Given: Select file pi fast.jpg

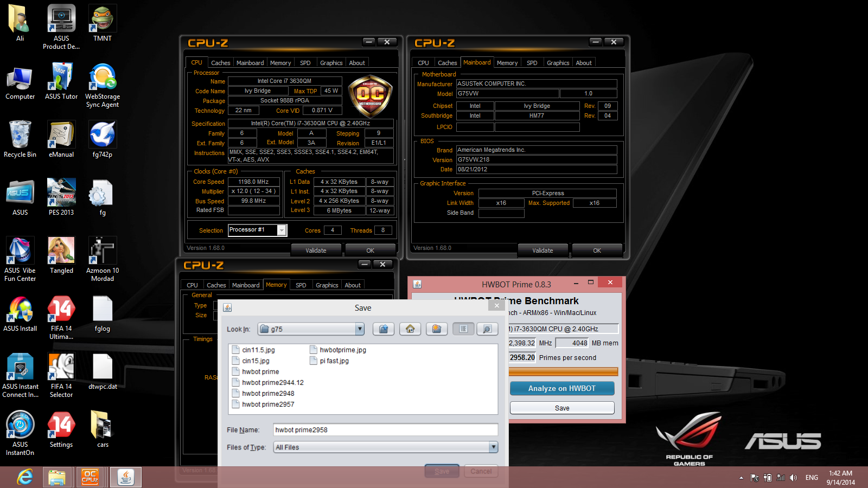Looking at the screenshot, I should click(x=329, y=361).
